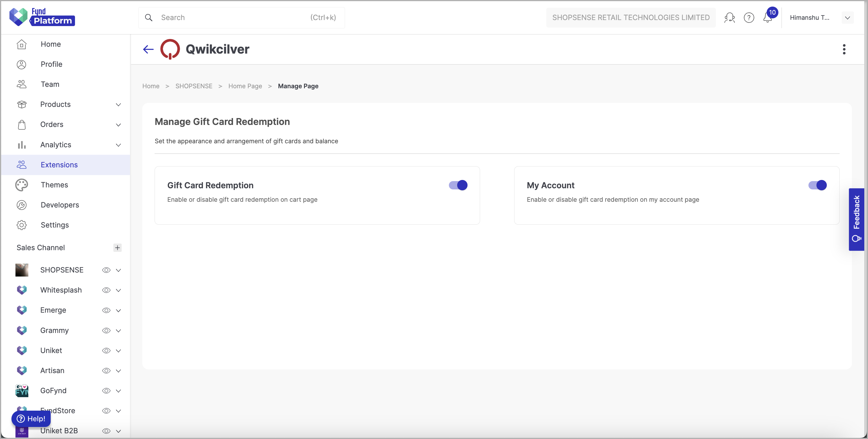Toggle Uniket B2B channel visibility eye
This screenshot has height=439, width=868.
[106, 431]
